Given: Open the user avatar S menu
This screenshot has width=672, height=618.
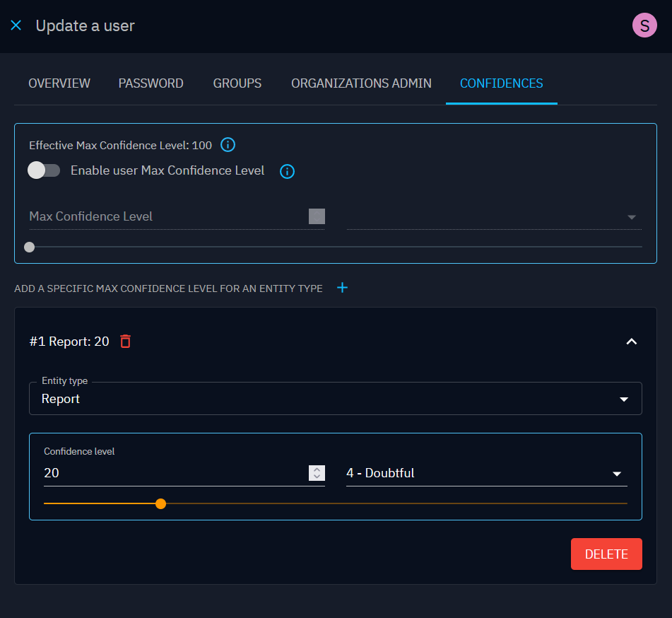Looking at the screenshot, I should point(644,26).
